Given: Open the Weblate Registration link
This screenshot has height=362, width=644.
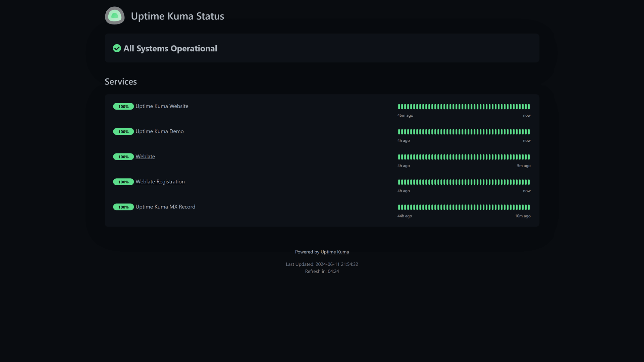Looking at the screenshot, I should tap(160, 181).
